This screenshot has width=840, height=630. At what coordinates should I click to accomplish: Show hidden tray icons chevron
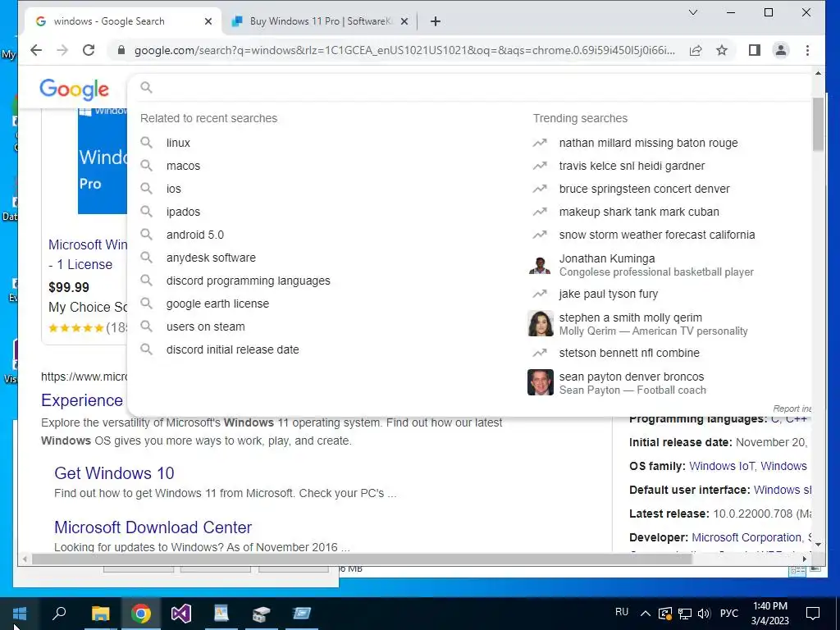[646, 614]
